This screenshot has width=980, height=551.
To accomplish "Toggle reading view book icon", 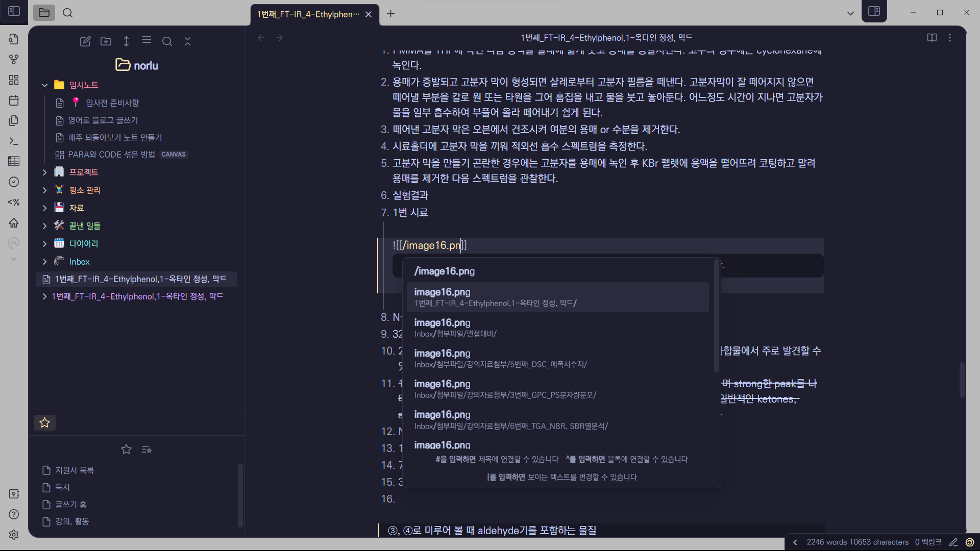I will (x=932, y=38).
